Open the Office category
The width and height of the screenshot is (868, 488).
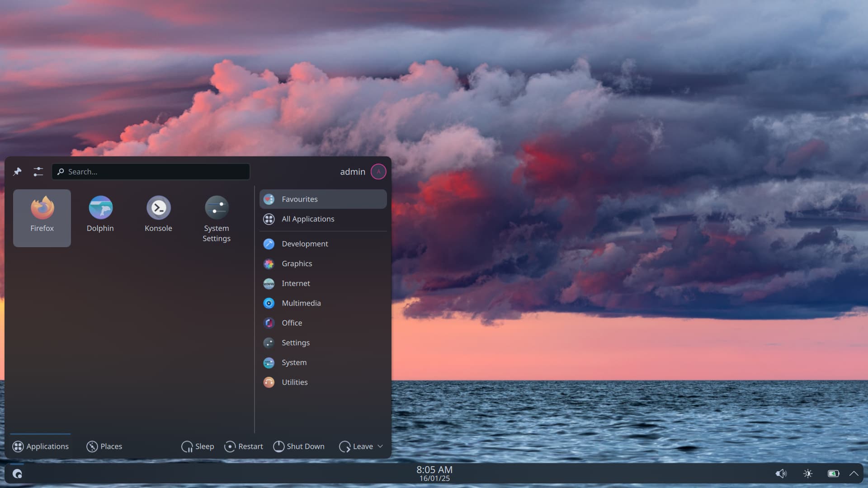pos(323,323)
